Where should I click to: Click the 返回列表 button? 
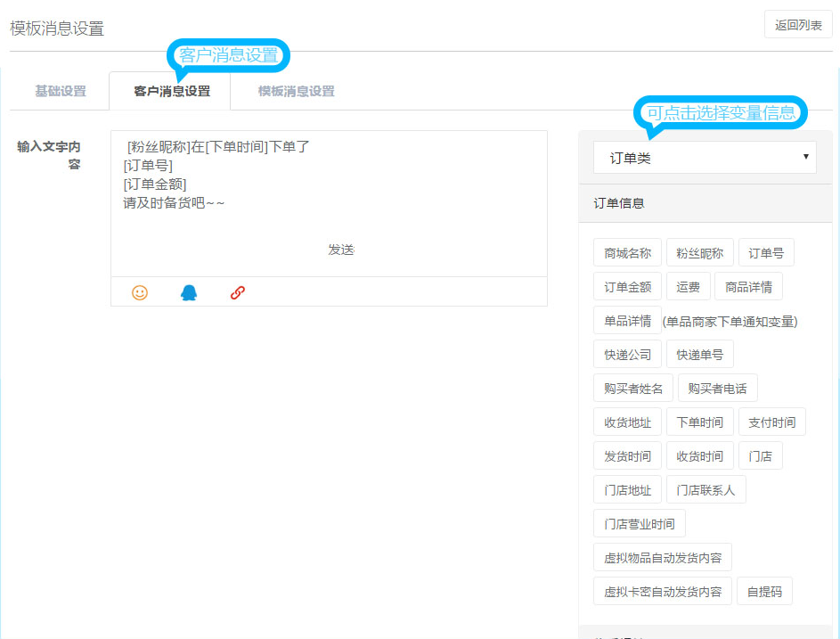798,25
